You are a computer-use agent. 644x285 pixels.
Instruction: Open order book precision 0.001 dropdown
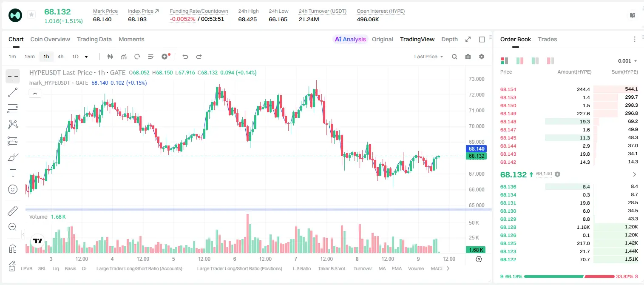[x=627, y=61]
